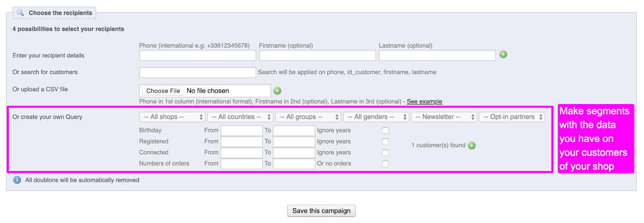
Task: Focus the Phone number input field
Action: (197, 55)
